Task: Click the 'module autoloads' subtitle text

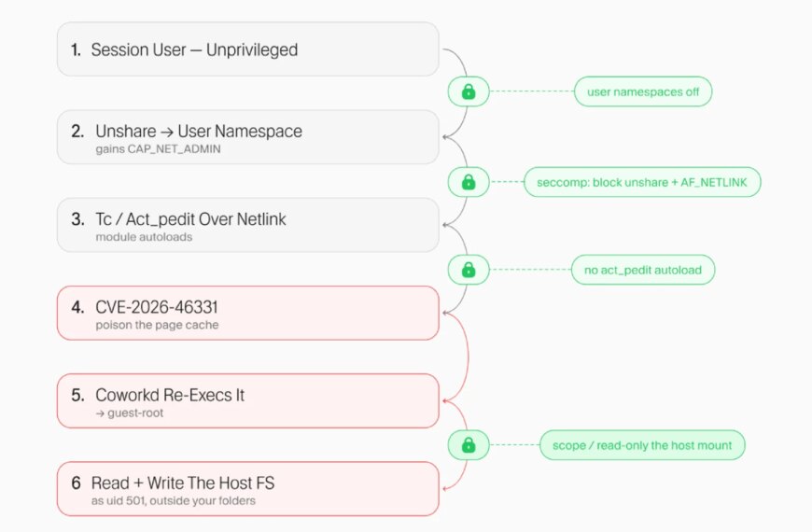Action: tap(144, 237)
